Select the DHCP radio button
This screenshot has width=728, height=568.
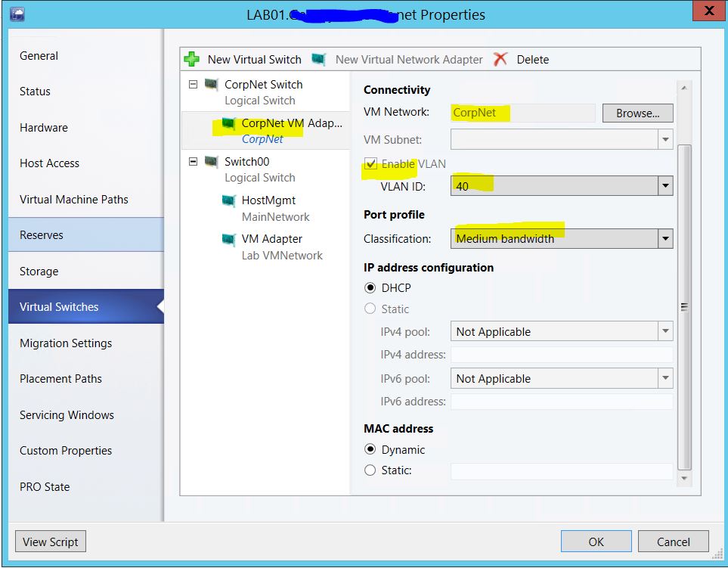coord(370,288)
